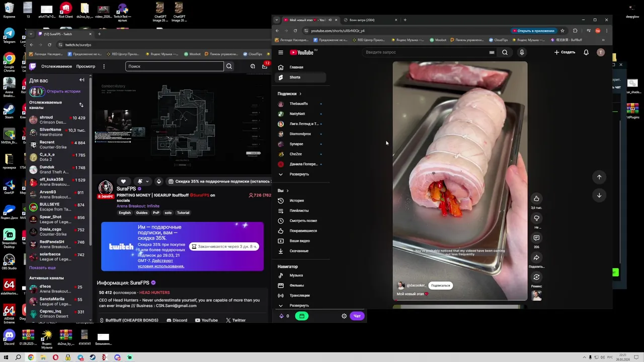Open comments on the YouTube Short

click(536, 238)
